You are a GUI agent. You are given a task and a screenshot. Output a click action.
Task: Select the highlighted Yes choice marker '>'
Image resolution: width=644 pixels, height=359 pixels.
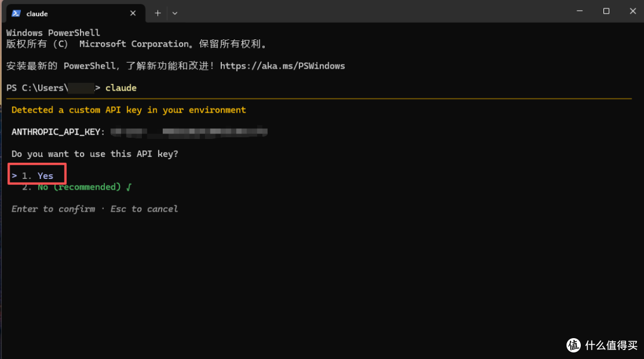tap(13, 175)
